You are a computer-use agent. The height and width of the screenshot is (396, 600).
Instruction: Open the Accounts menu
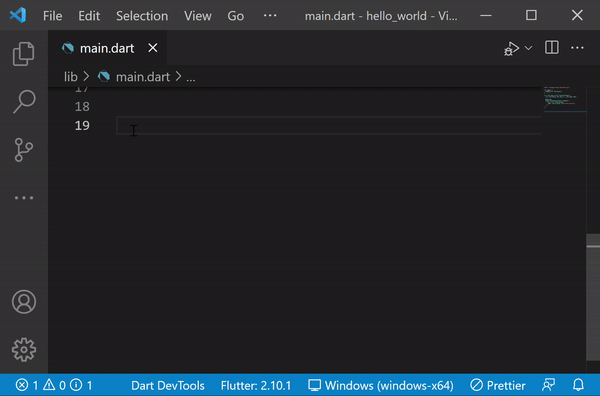24,302
